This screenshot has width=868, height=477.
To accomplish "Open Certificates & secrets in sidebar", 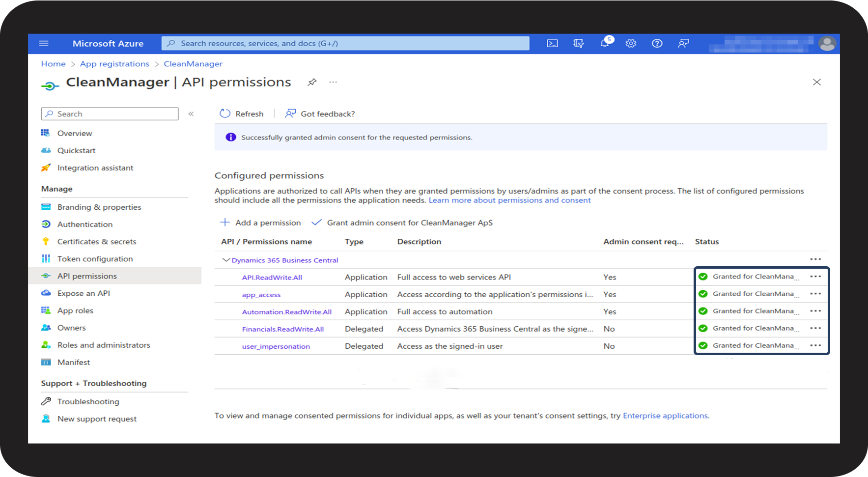I will [x=96, y=242].
